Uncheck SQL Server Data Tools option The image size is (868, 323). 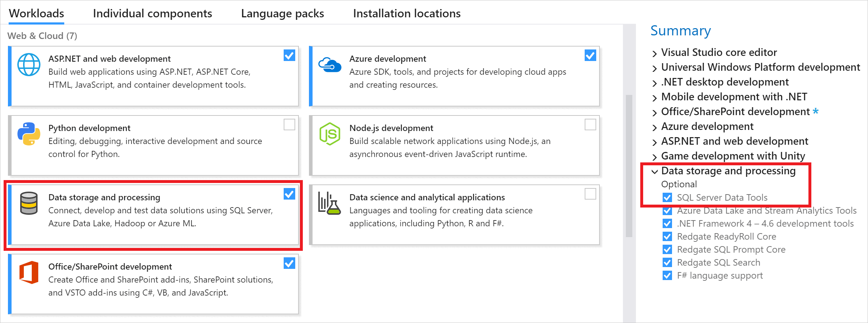(x=667, y=198)
